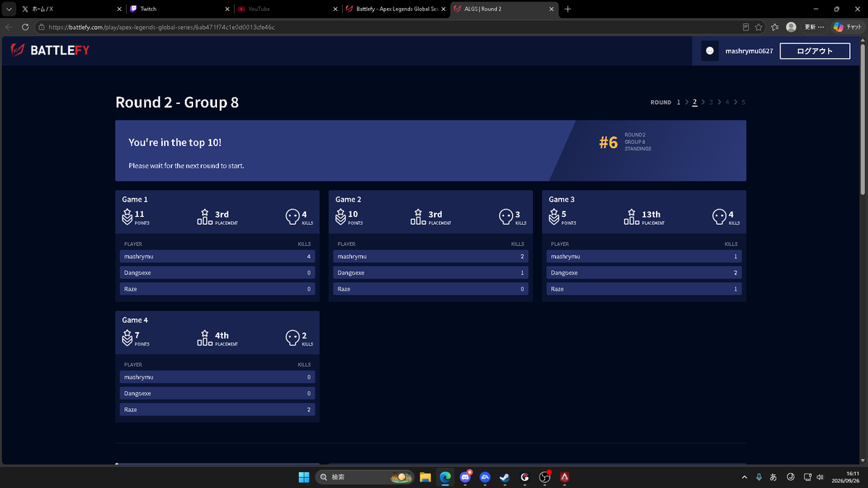
Task: Show hidden system tray icons chevron
Action: (744, 477)
